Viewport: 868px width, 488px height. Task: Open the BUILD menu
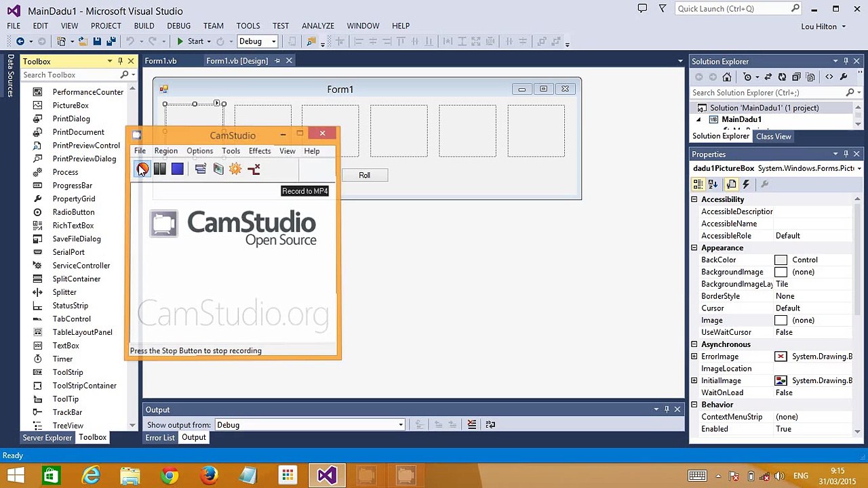click(x=144, y=26)
